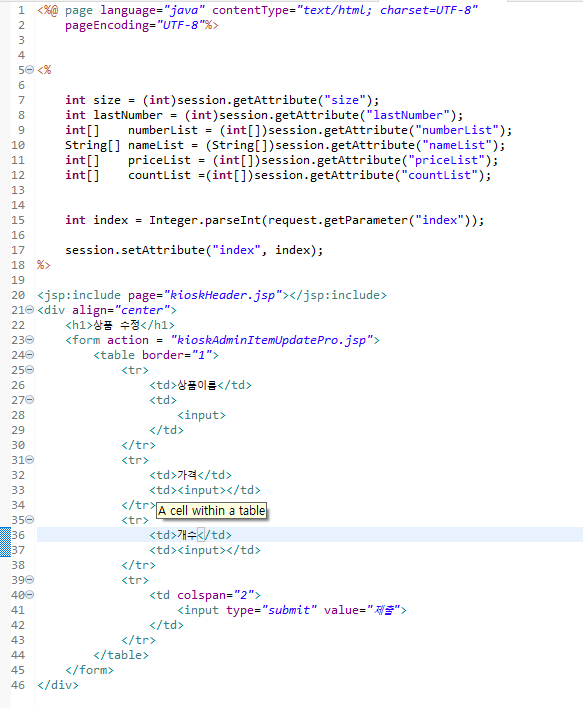Viewport: 583px width, 708px height.
Task: Click the closing </form> tag
Action: point(89,670)
